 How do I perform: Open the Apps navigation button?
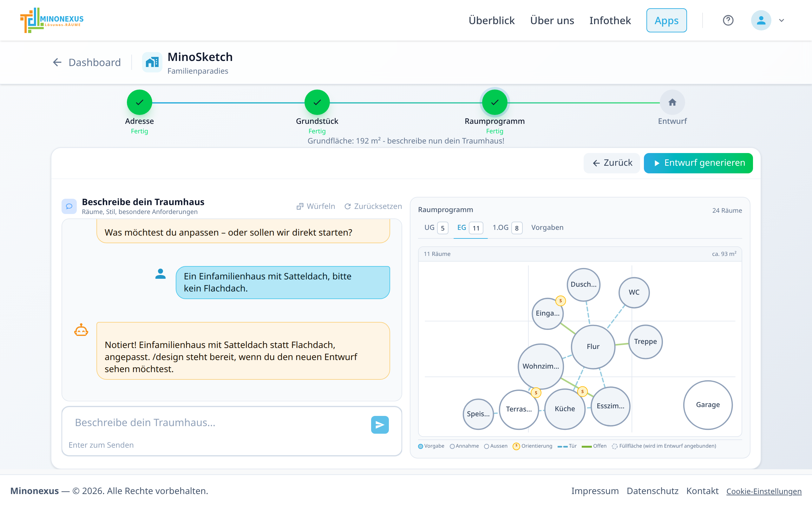[x=666, y=21]
